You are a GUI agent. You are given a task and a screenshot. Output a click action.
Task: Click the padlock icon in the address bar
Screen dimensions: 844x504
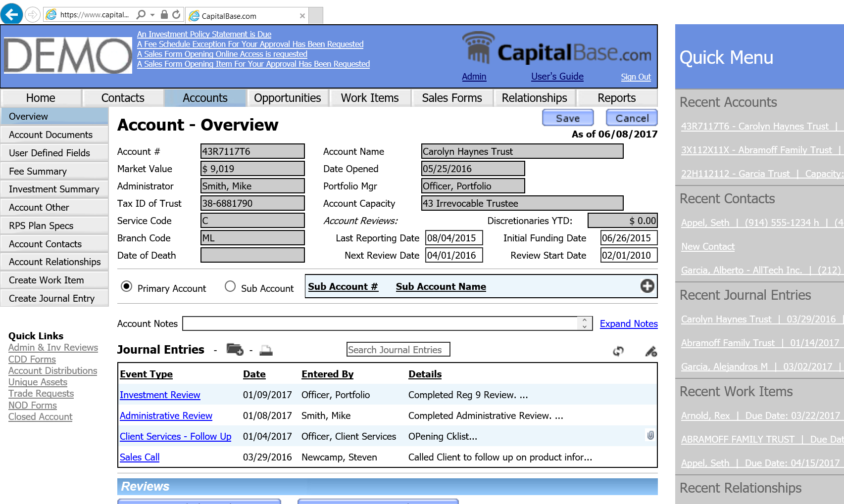tap(163, 14)
